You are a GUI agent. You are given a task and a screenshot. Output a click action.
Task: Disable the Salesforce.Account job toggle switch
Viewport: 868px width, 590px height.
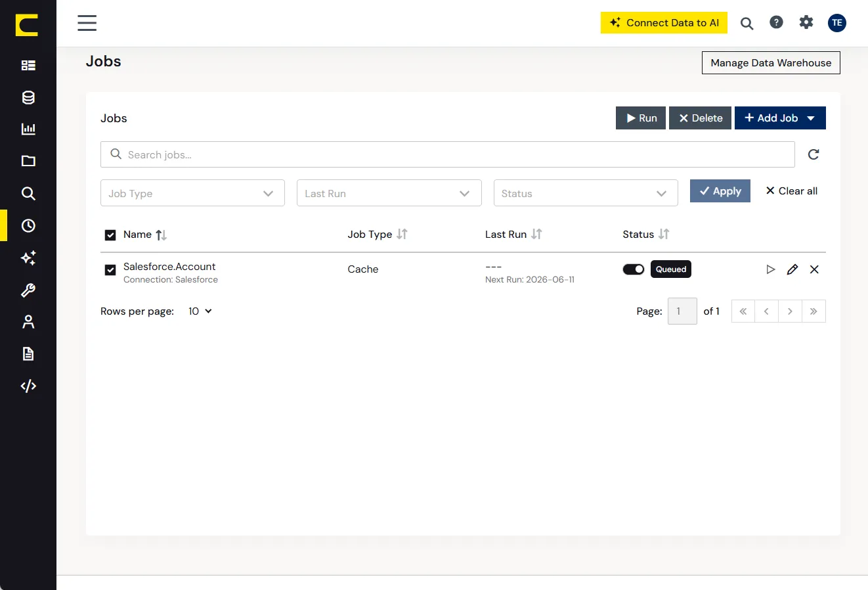(x=634, y=269)
